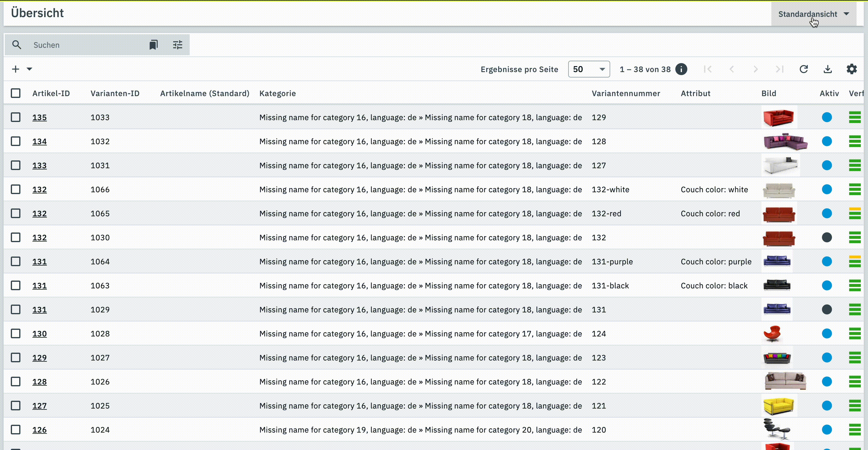Select checkbox for variant ID 1066
The height and width of the screenshot is (450, 868).
(16, 189)
